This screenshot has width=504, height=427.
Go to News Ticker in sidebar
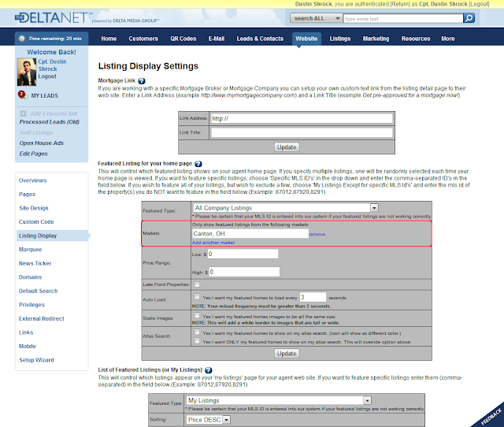pyautogui.click(x=35, y=263)
